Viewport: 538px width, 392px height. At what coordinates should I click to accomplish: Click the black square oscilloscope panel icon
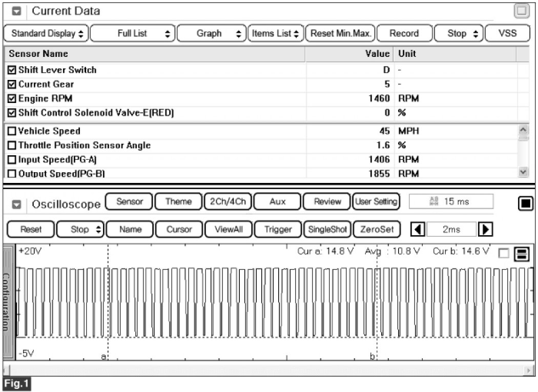525,203
